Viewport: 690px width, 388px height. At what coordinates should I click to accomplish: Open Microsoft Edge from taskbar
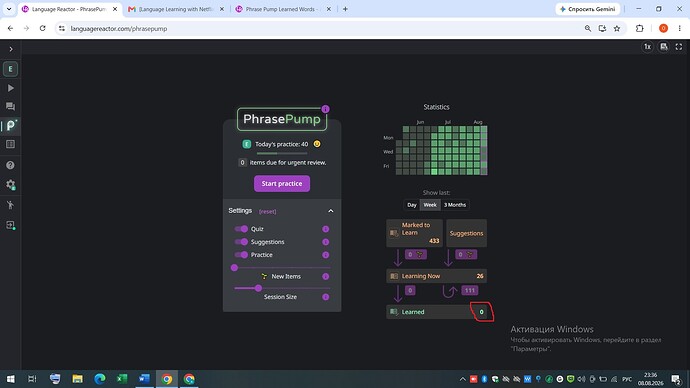(x=100, y=379)
